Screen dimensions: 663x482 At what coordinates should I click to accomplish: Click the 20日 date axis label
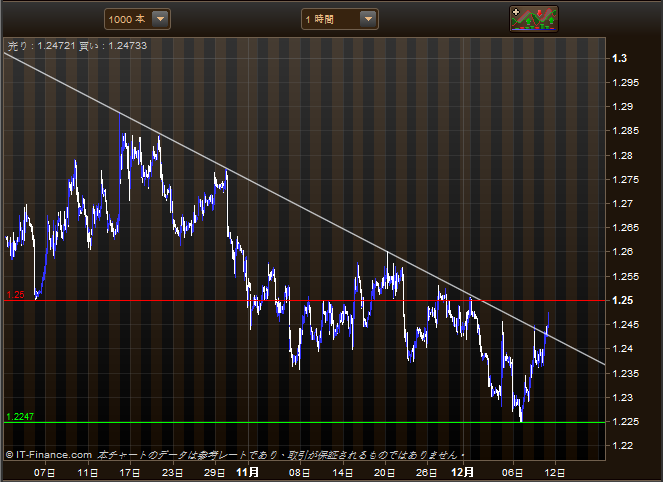(x=384, y=473)
